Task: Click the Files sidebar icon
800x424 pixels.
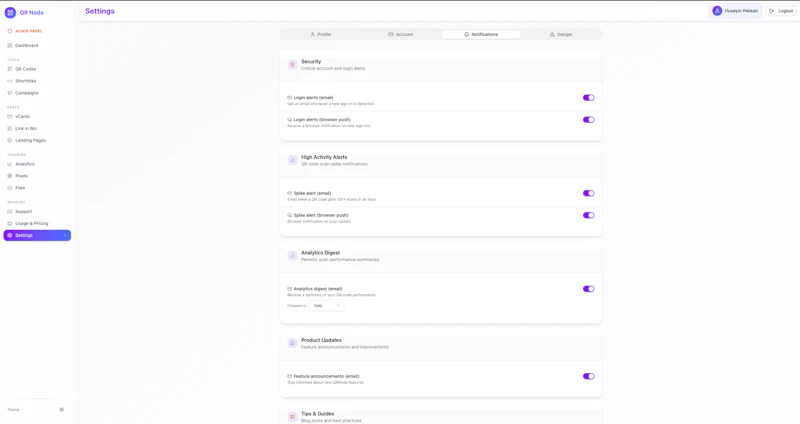Action: [10, 188]
